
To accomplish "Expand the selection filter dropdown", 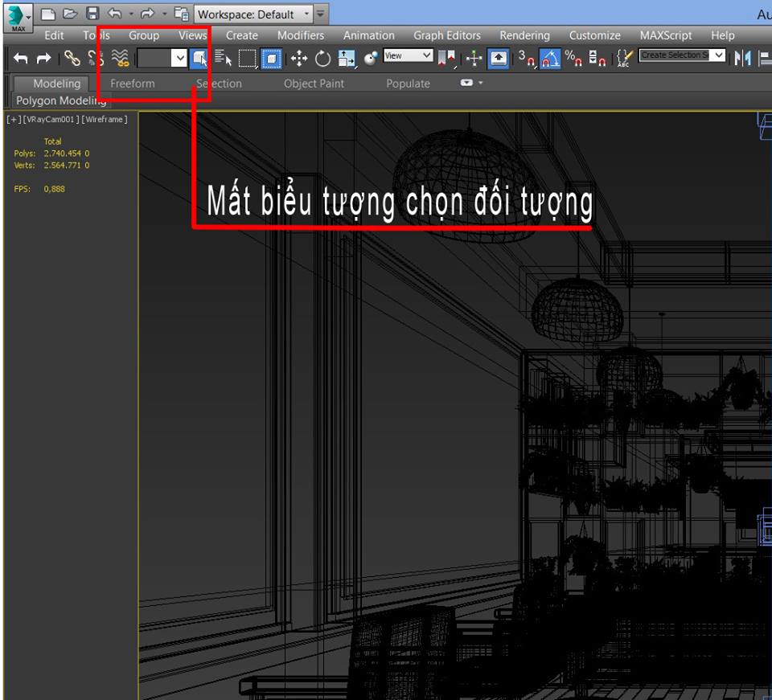I will (x=179, y=58).
